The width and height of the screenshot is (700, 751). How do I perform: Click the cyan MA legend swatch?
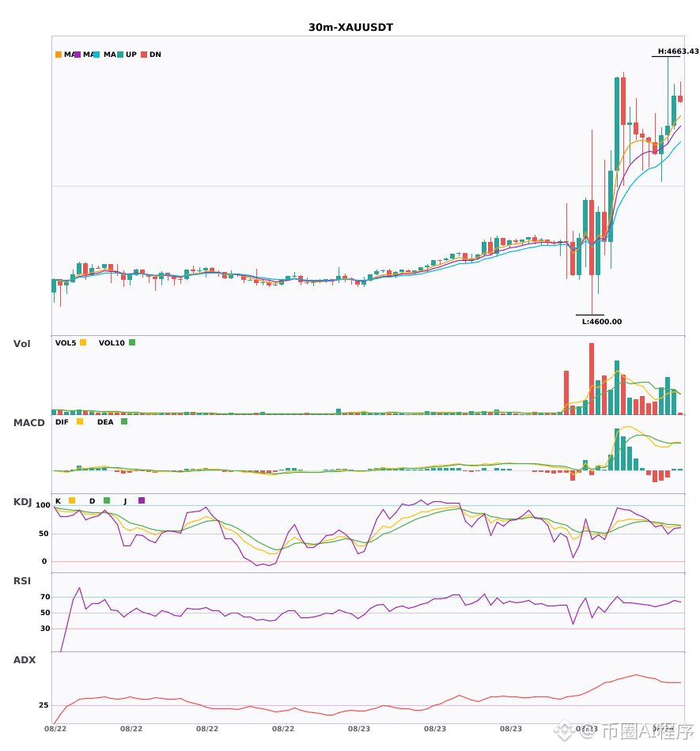click(x=96, y=55)
